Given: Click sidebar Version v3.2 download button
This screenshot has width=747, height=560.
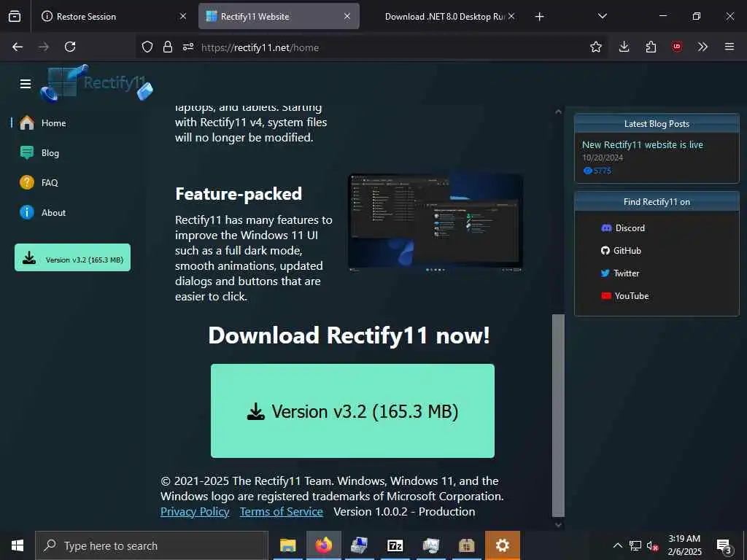Looking at the screenshot, I should 72,257.
